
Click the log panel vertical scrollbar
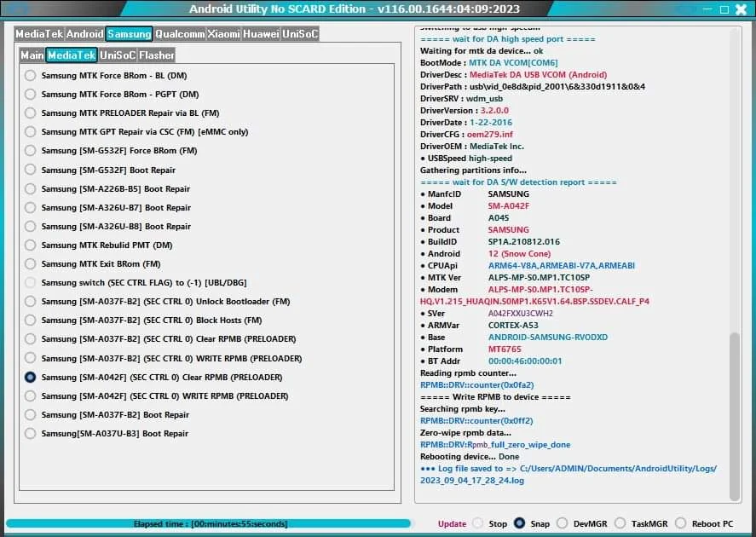click(x=735, y=417)
